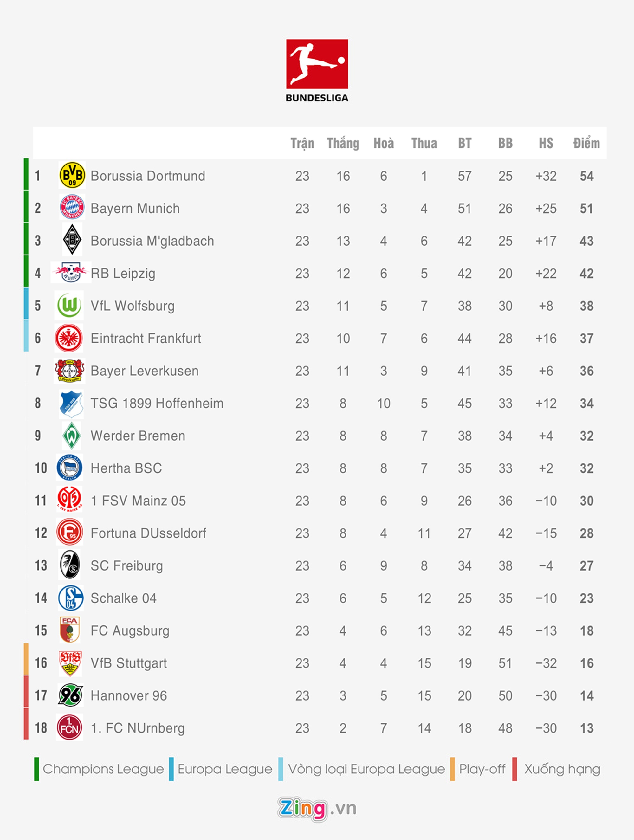Click the Bundesliga logo at top
The width and height of the screenshot is (634, 840).
(317, 70)
